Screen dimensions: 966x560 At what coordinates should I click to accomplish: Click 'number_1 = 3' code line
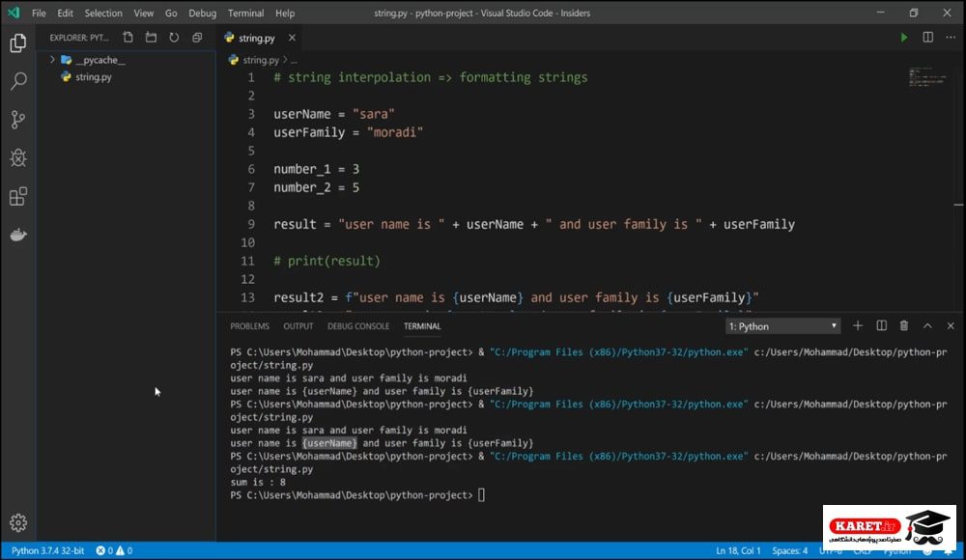(x=316, y=169)
